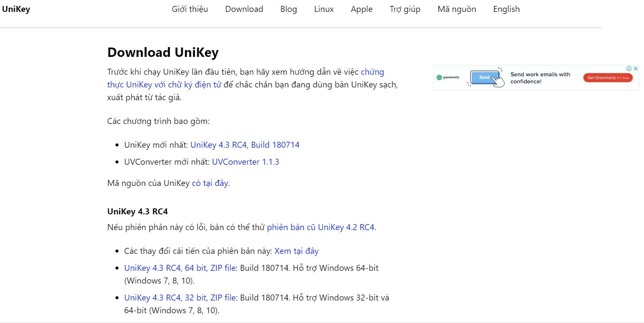This screenshot has height=323, width=644.
Task: Select Trợ giúp from the navigation
Action: click(x=405, y=9)
